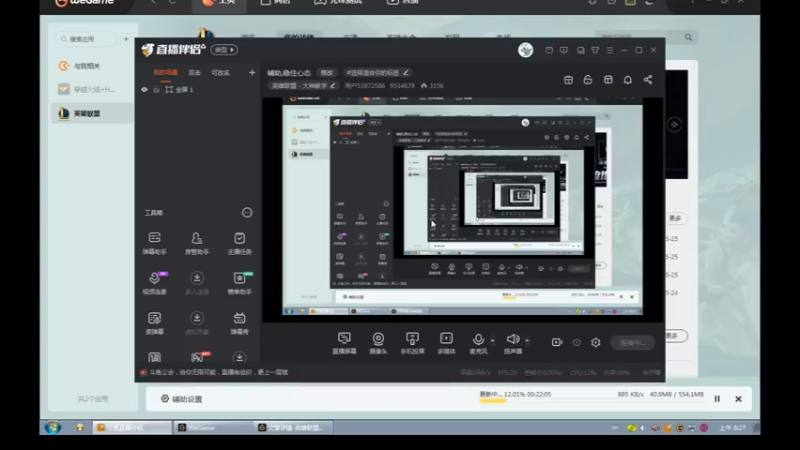Cancel the WeGame update with X button
This screenshot has width=800, height=450.
[738, 399]
